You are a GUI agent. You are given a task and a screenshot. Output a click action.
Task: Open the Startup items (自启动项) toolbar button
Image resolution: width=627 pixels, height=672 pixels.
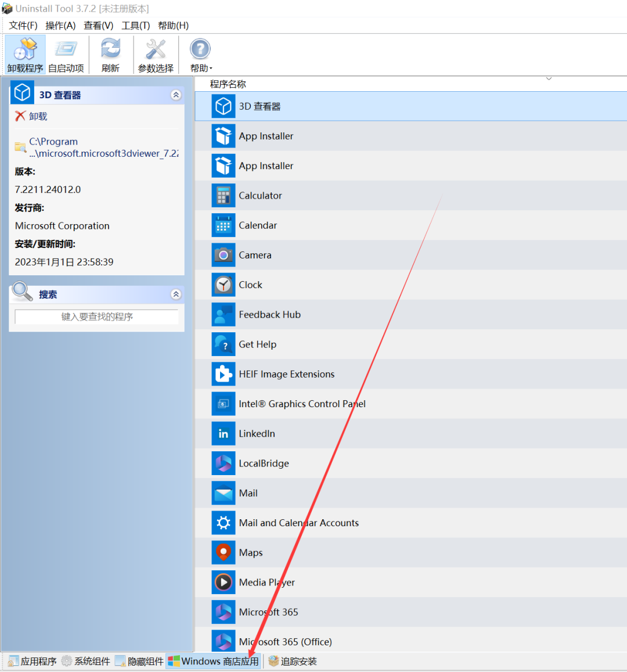66,55
